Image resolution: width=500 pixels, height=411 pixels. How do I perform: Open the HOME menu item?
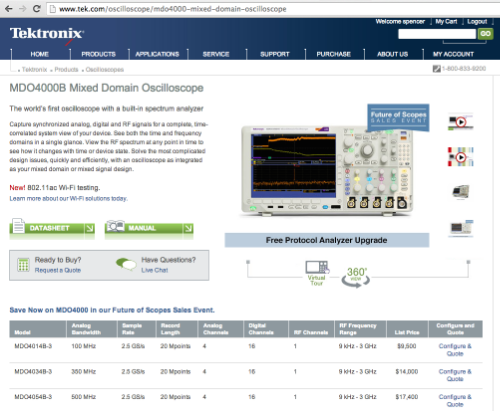[40, 54]
